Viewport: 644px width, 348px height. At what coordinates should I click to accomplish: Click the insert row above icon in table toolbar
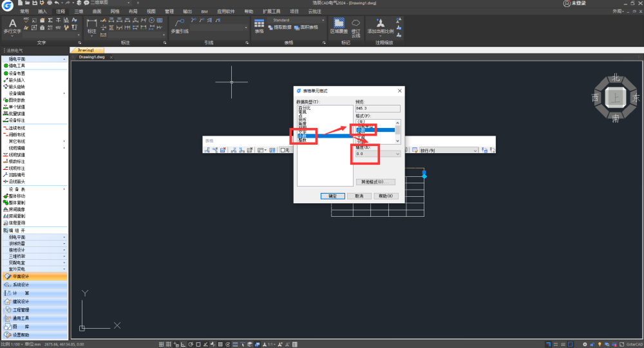coord(207,150)
